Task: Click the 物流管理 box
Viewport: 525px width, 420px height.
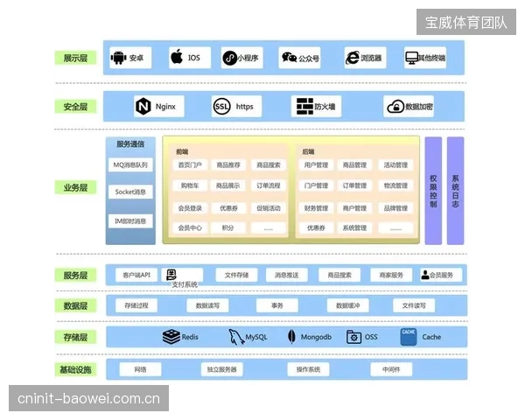Action: 395,185
